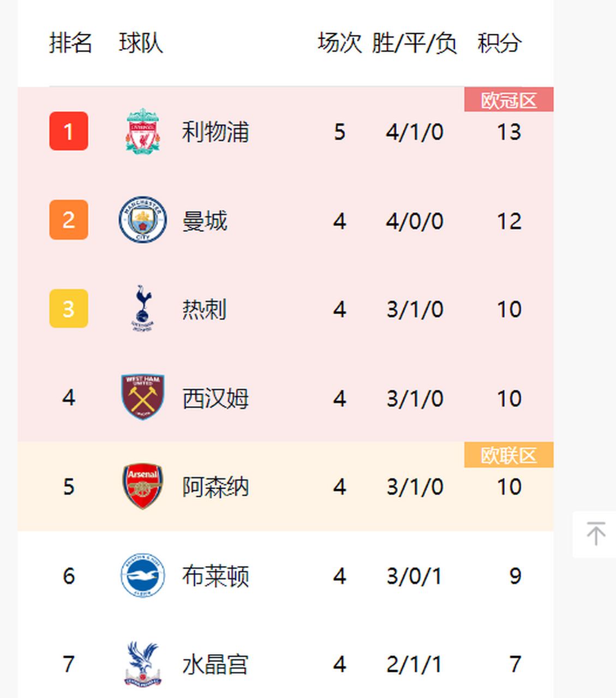
Task: Select the 欧联区 Europa League zone label
Action: pyautogui.click(x=508, y=455)
